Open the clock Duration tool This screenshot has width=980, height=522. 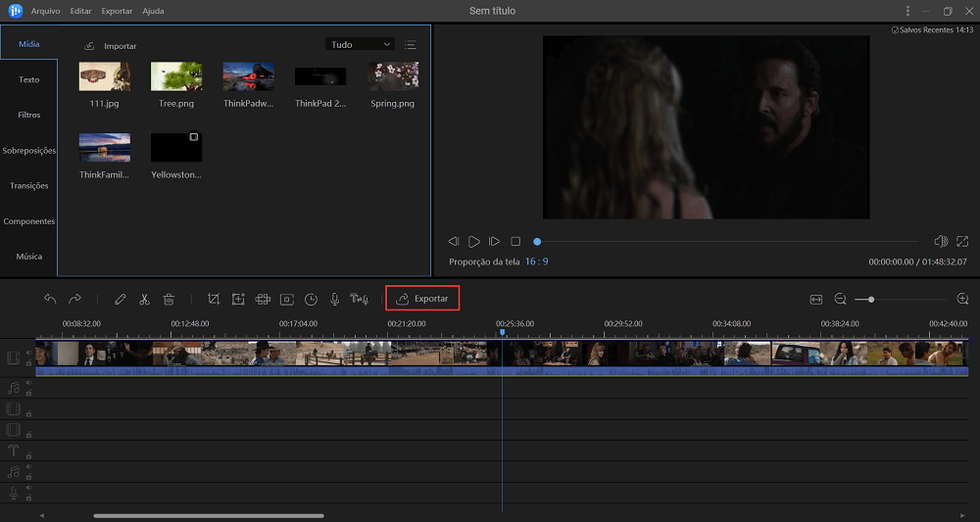(311, 299)
